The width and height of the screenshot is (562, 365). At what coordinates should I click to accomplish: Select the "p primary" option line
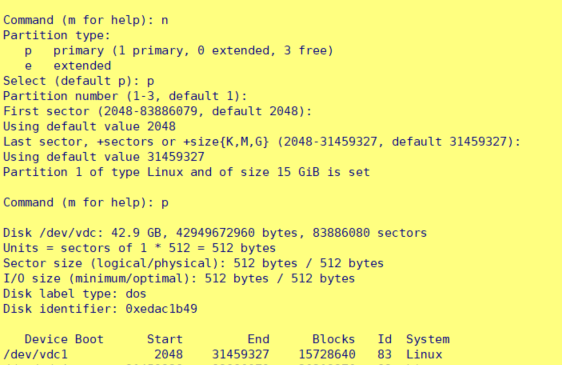(179, 51)
